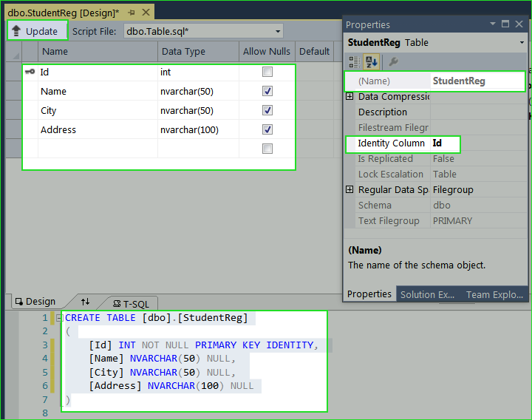532x420 pixels.
Task: Edit the (Name) value StudentReg
Action: click(x=478, y=81)
